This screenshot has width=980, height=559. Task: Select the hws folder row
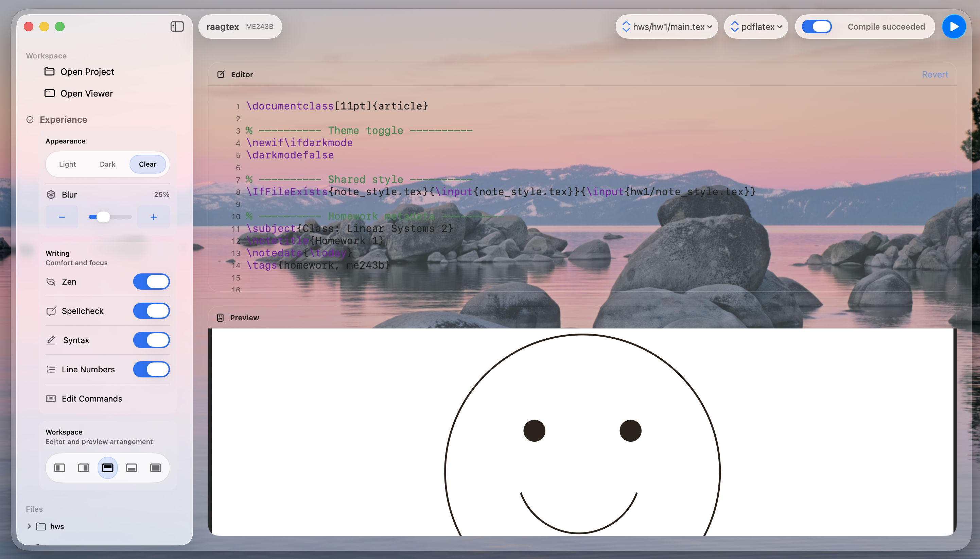[x=104, y=526]
